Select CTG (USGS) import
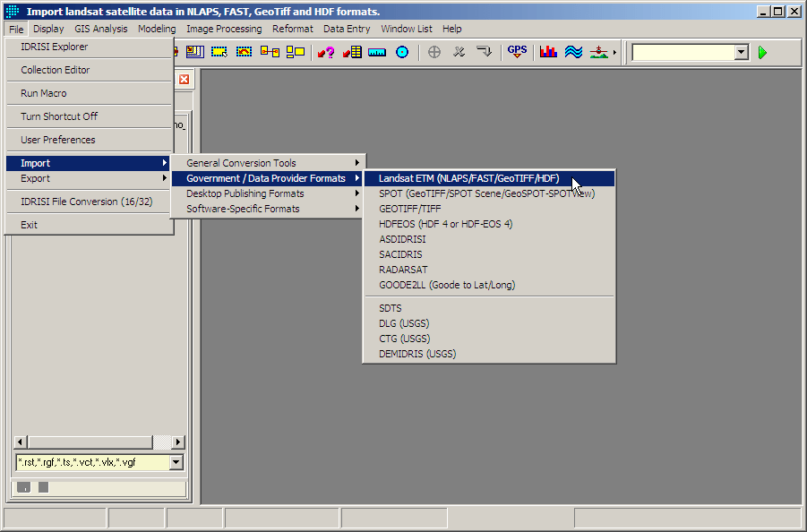The width and height of the screenshot is (807, 532). point(489,339)
